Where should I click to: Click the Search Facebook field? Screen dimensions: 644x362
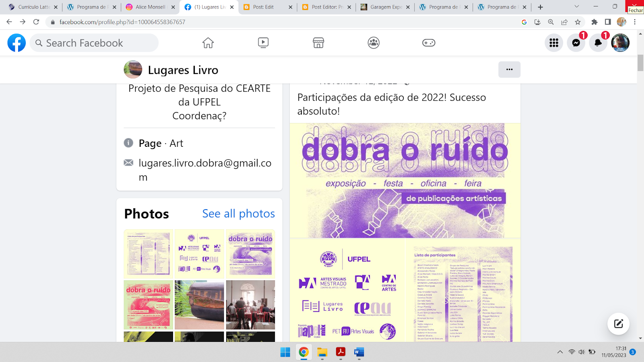point(94,43)
